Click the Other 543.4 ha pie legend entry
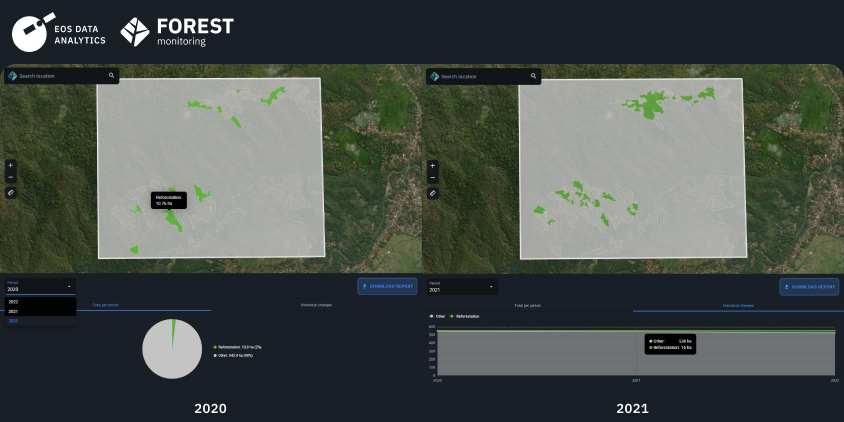 click(x=235, y=356)
